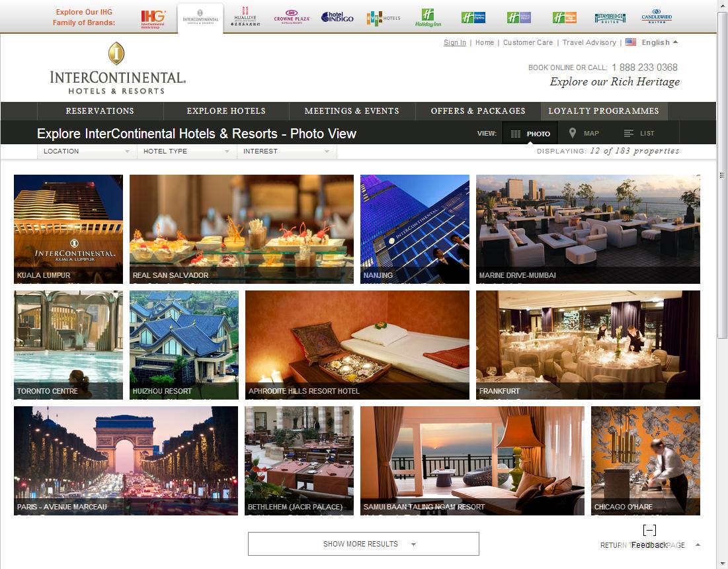Open the English language dropdown

(x=659, y=42)
